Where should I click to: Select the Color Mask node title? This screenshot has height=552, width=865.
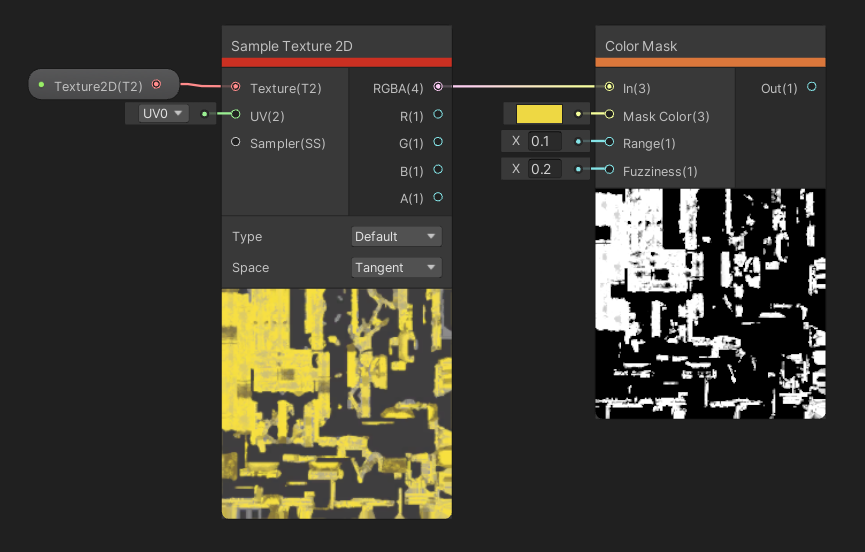(641, 46)
